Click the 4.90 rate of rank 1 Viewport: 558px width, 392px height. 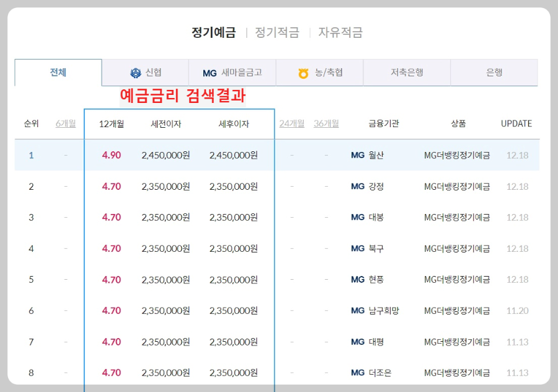coord(111,156)
